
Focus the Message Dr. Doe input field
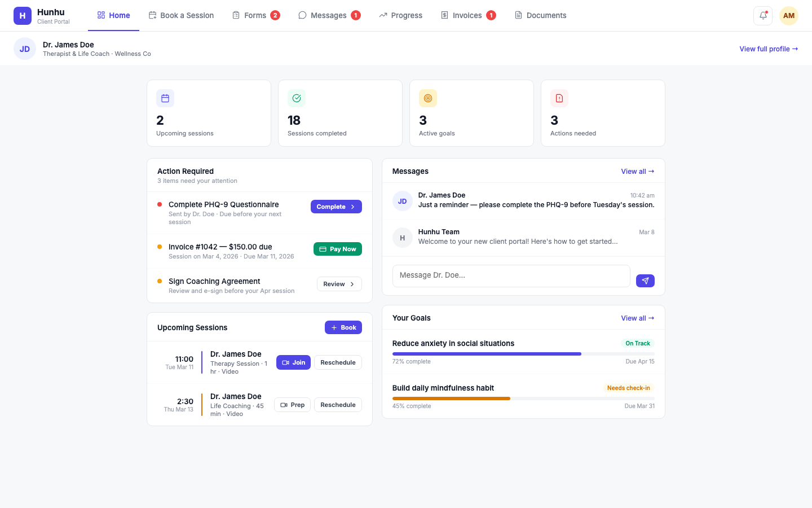(x=511, y=275)
